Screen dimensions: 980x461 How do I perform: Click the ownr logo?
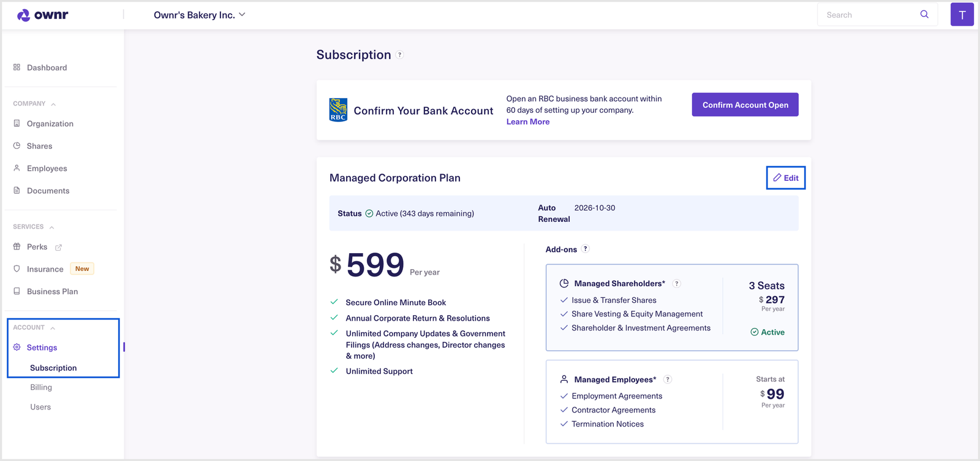pos(42,15)
